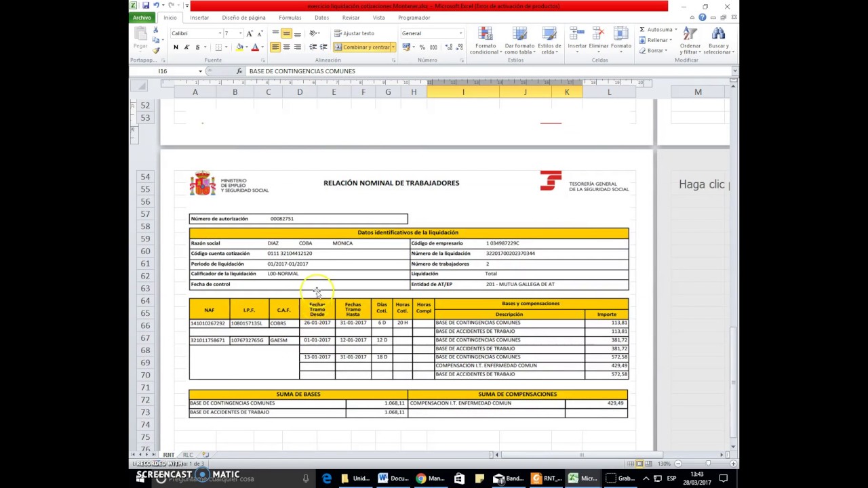Click the percent style icon
The width and height of the screenshot is (868, 488).
422,47
